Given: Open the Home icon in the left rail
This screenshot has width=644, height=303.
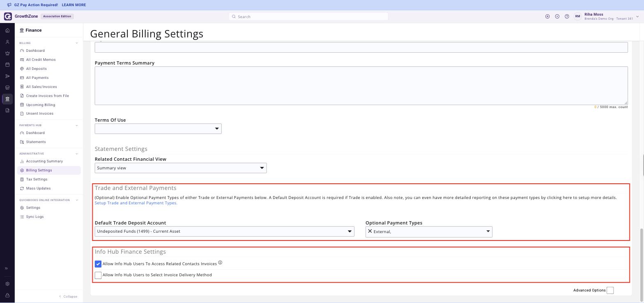Looking at the screenshot, I should coord(7,30).
